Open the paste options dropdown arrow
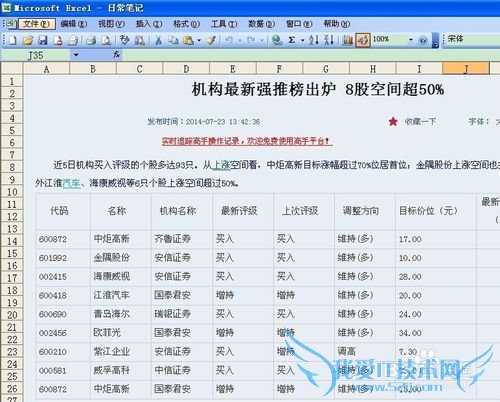Image resolution: width=500 pixels, height=402 pixels. [199, 40]
